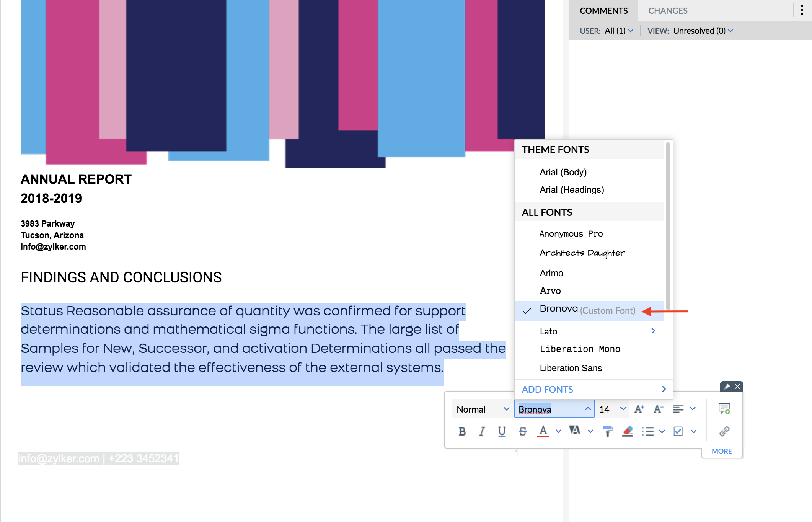
Task: Open the overflow menu with three dots
Action: point(802,10)
